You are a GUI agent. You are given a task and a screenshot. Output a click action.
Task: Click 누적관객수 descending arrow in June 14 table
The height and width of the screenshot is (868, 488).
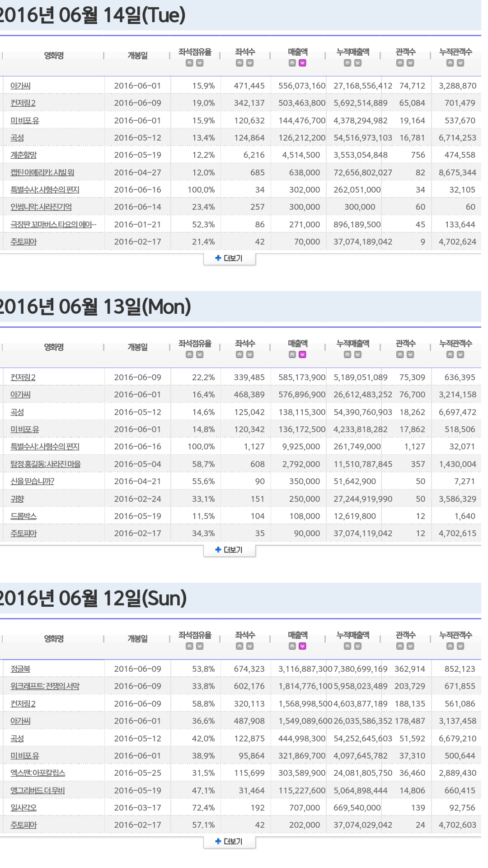[460, 63]
